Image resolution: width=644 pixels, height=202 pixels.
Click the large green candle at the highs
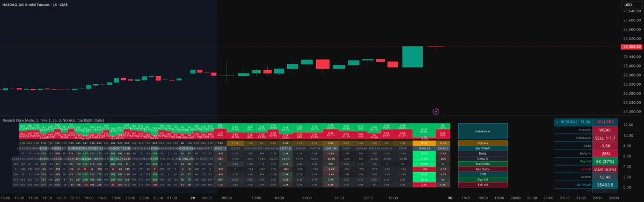(x=412, y=56)
